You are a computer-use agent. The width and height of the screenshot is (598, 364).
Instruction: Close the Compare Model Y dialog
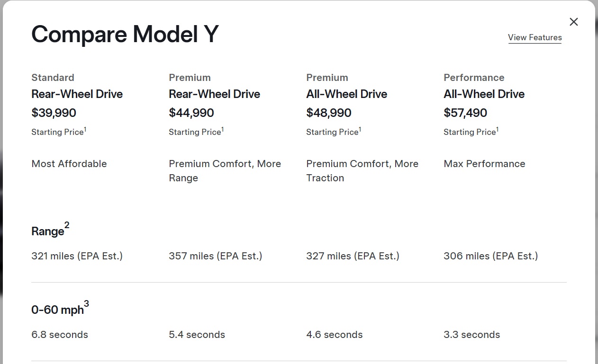coord(573,22)
